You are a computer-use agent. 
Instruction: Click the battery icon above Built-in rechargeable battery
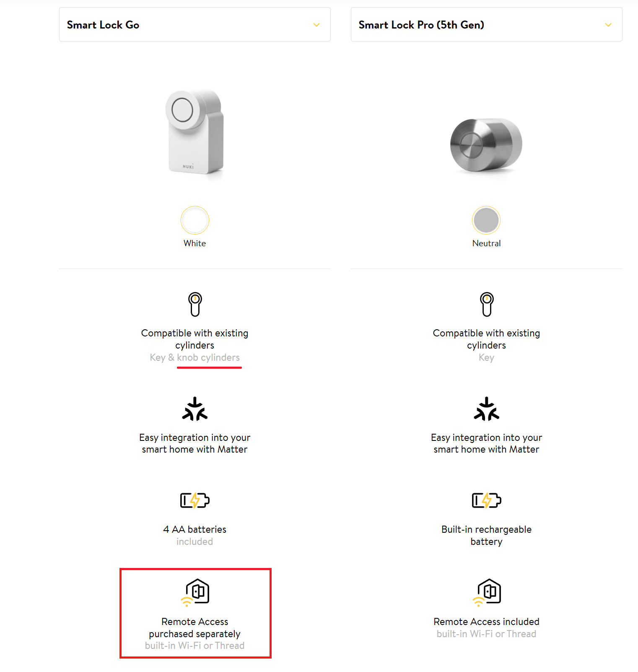[x=487, y=500]
